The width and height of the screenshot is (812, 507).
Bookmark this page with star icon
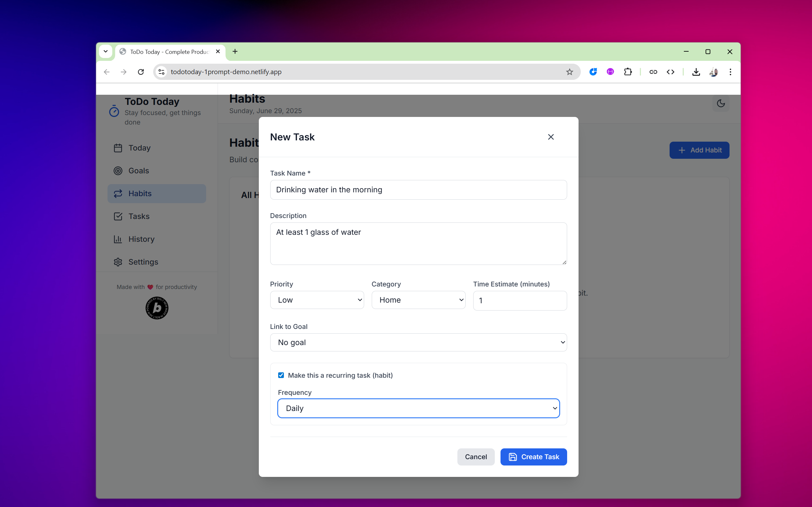coord(569,72)
